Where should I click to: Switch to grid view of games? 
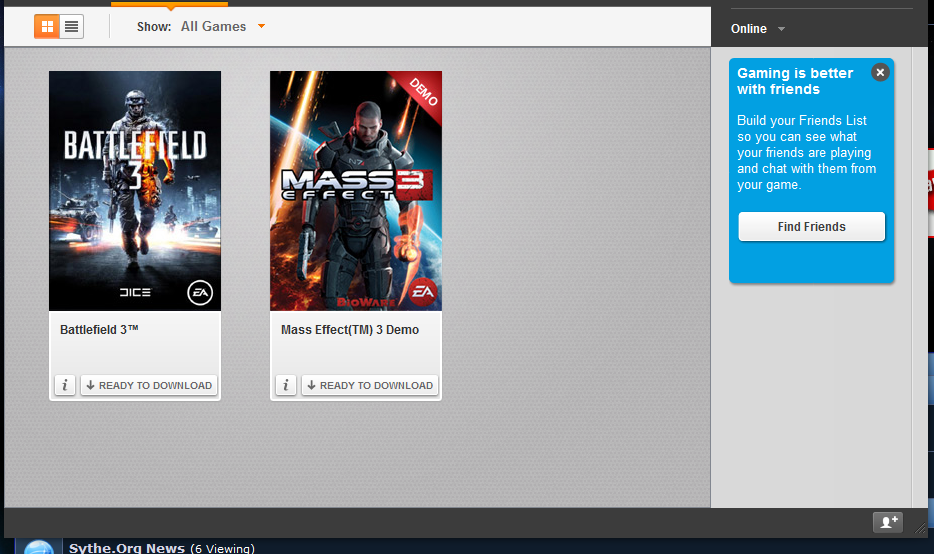pos(47,26)
